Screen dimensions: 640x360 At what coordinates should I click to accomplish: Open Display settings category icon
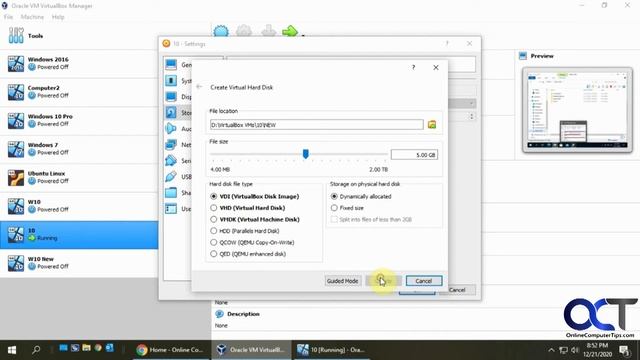pos(171,96)
